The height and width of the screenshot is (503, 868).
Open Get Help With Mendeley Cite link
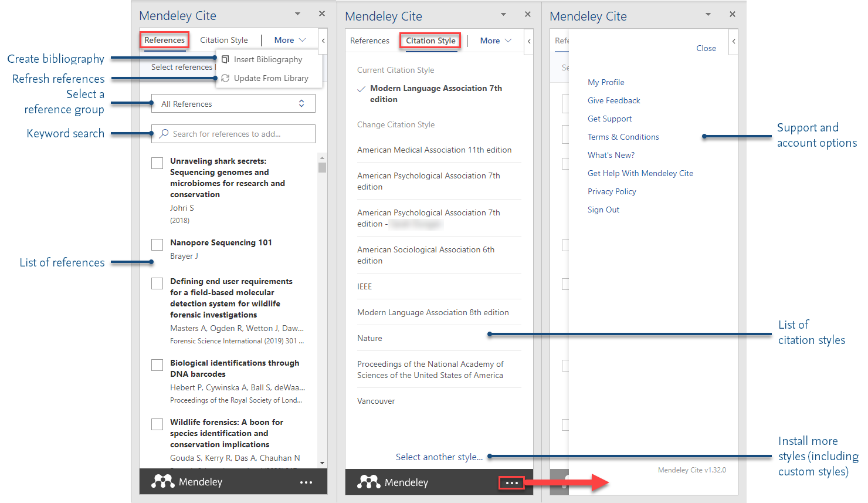(x=640, y=173)
